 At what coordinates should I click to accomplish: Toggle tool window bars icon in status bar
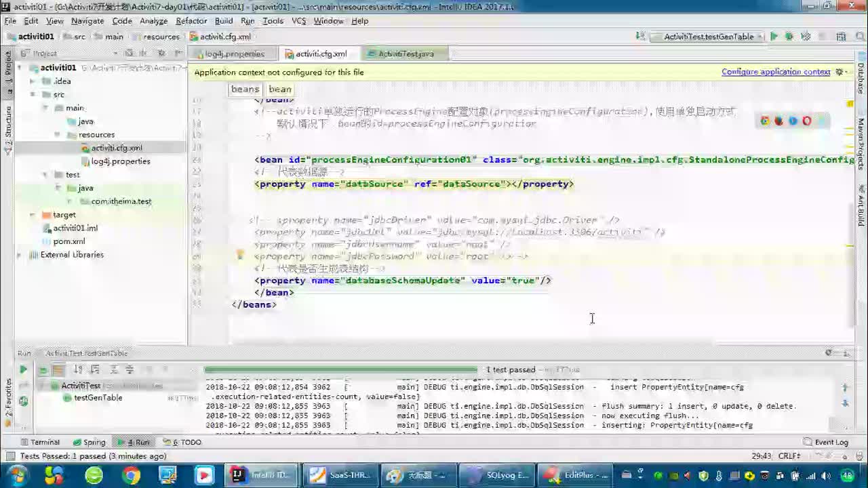coord(9,456)
